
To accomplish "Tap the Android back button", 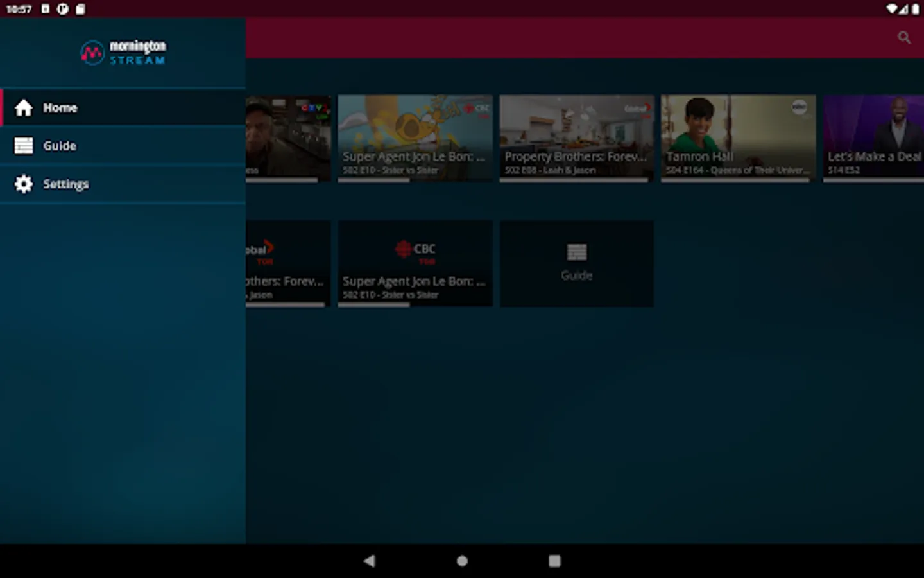I will (369, 561).
